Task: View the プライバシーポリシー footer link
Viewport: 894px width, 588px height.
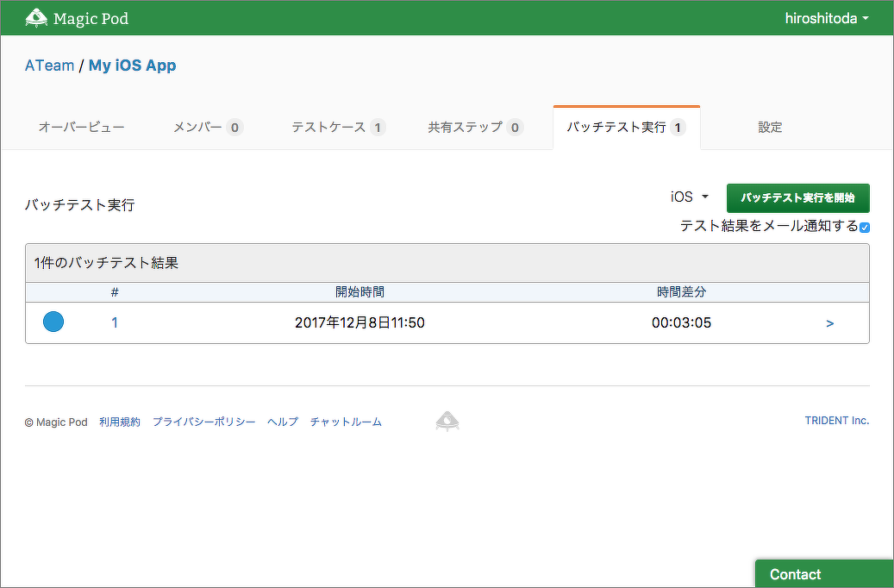Action: pyautogui.click(x=203, y=422)
